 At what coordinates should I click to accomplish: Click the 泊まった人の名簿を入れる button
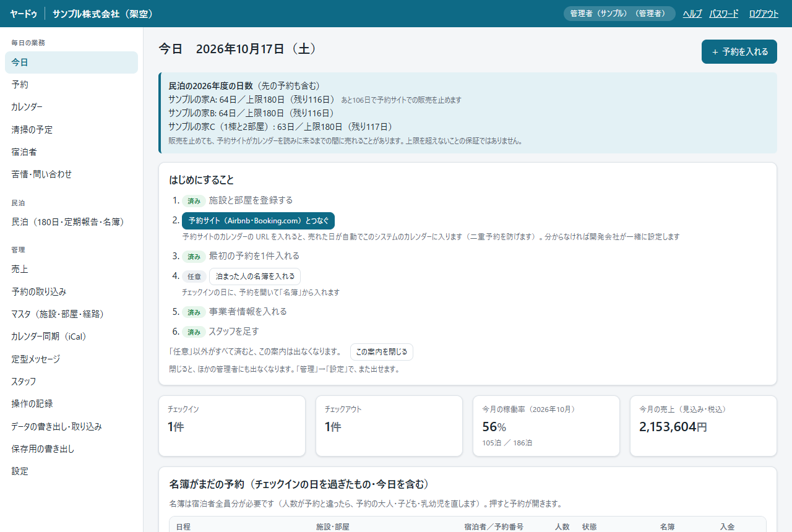click(255, 277)
